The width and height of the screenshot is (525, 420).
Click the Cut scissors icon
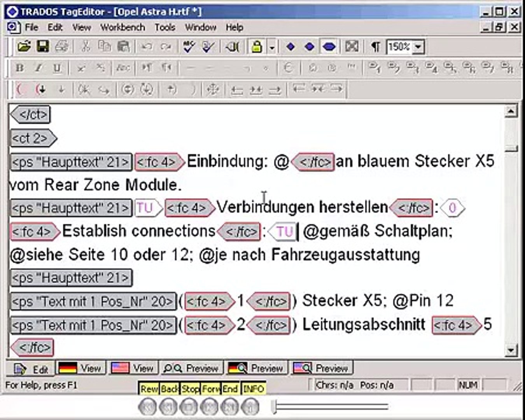[85, 47]
